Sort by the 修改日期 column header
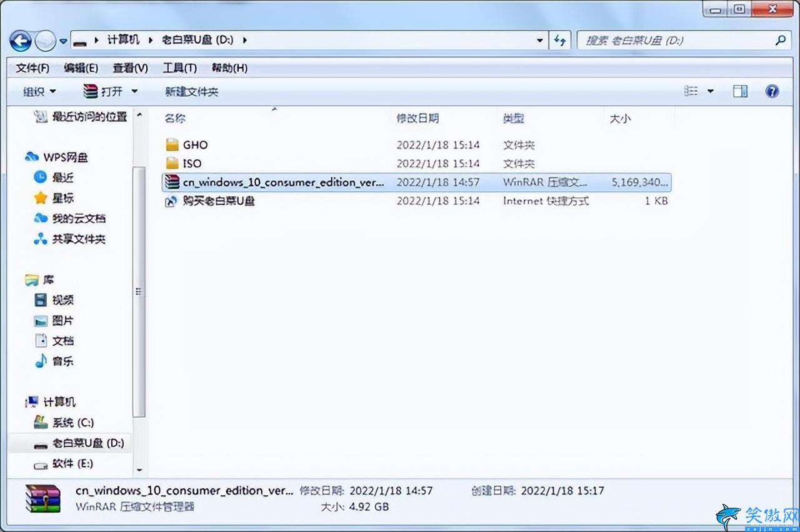This screenshot has width=800, height=532. (417, 118)
